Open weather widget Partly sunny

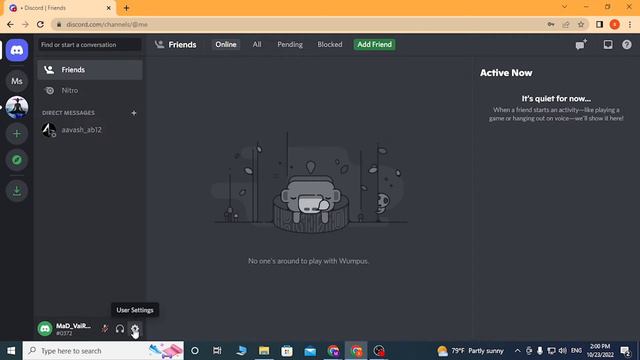click(470, 351)
